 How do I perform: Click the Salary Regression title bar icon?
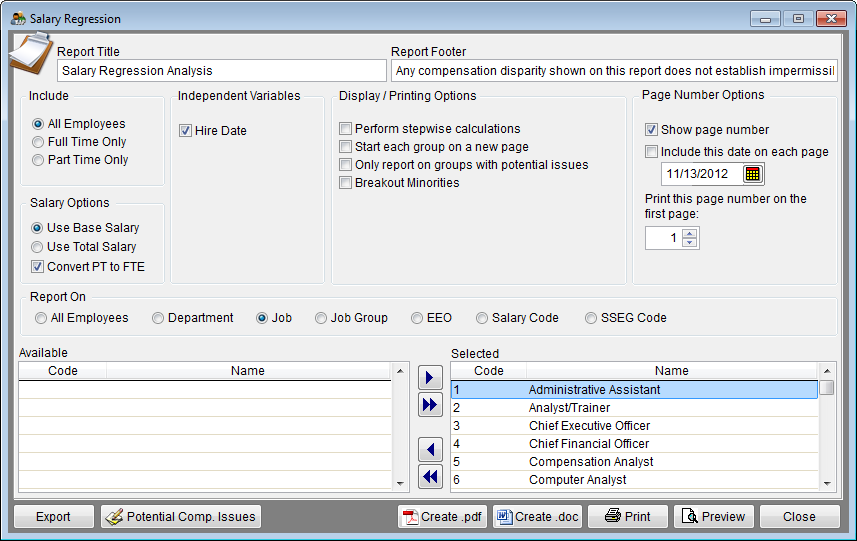click(19, 19)
